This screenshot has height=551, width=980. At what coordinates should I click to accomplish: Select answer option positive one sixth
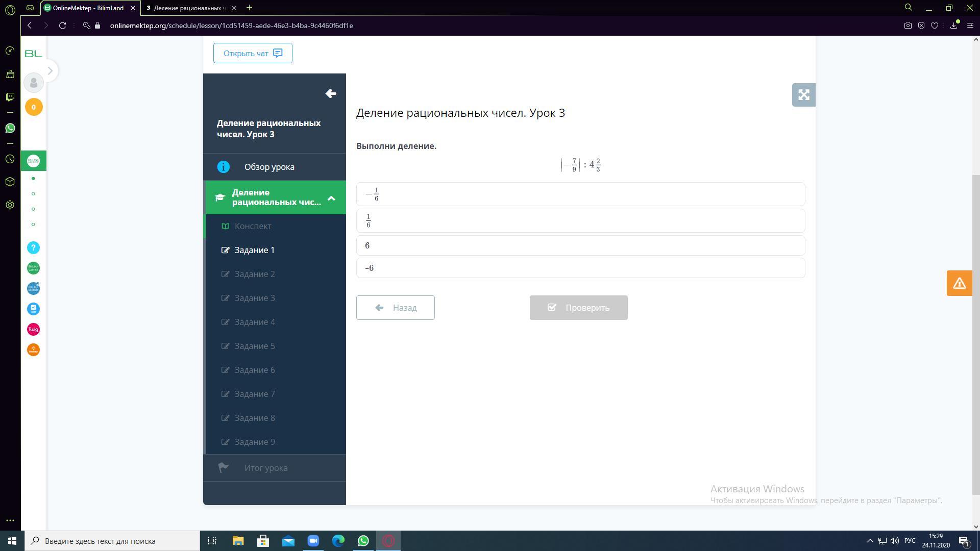click(x=580, y=221)
